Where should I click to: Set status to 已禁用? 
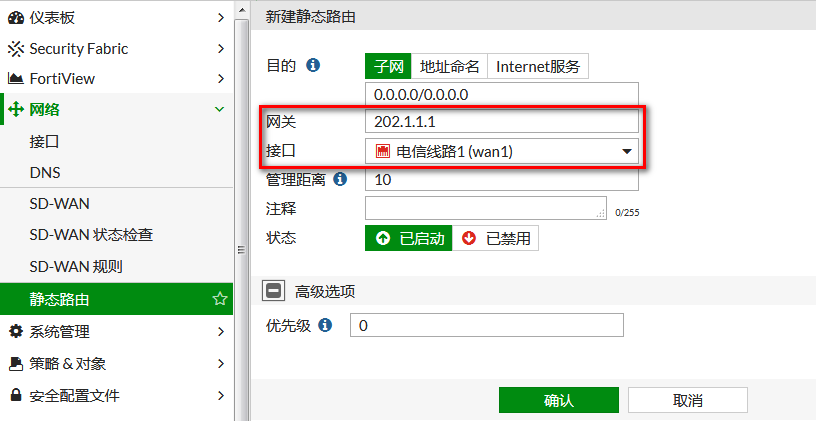click(x=496, y=238)
